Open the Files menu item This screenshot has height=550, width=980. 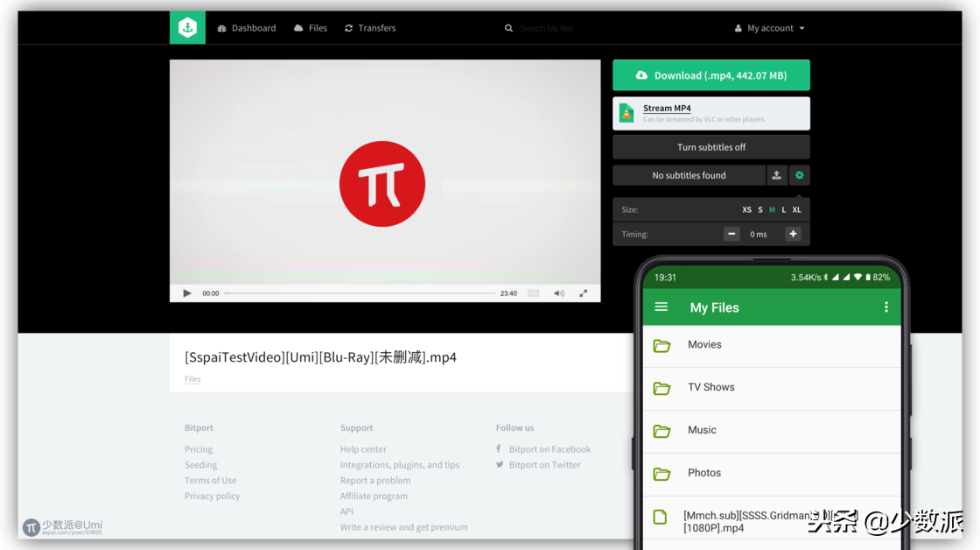point(311,28)
